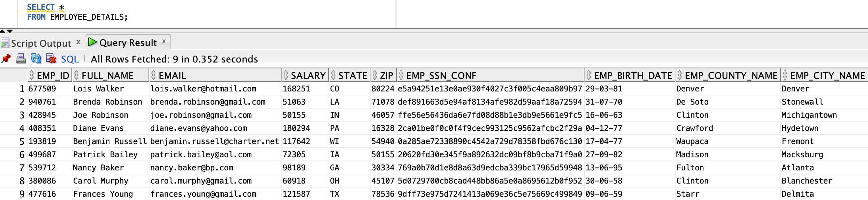Click the delete selected row icon

(51, 59)
